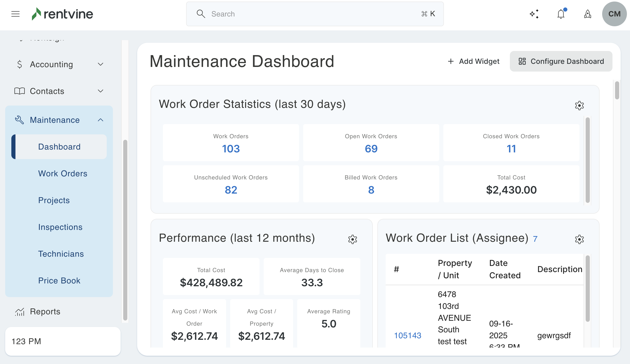Open the CM user profile avatar
Screen dimensions: 630x364
tap(614, 14)
